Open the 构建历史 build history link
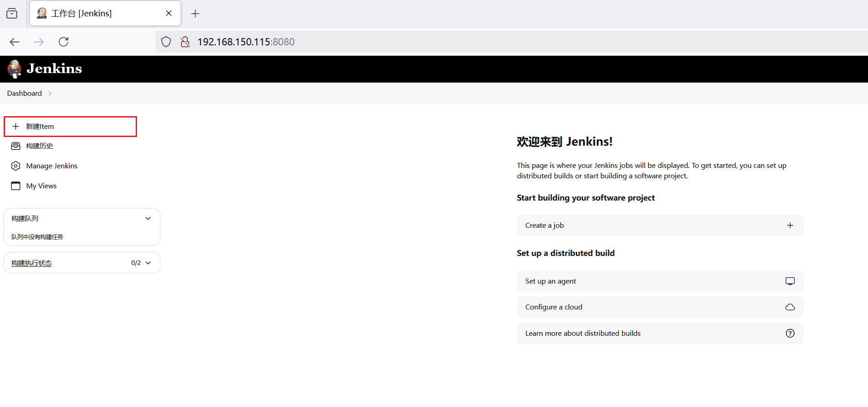The height and width of the screenshot is (407, 868). [x=39, y=146]
